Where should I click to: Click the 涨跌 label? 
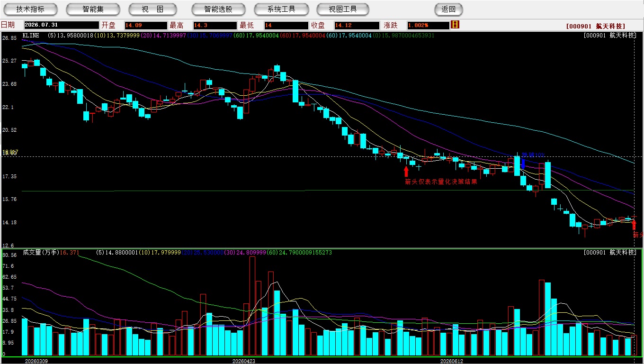(391, 25)
